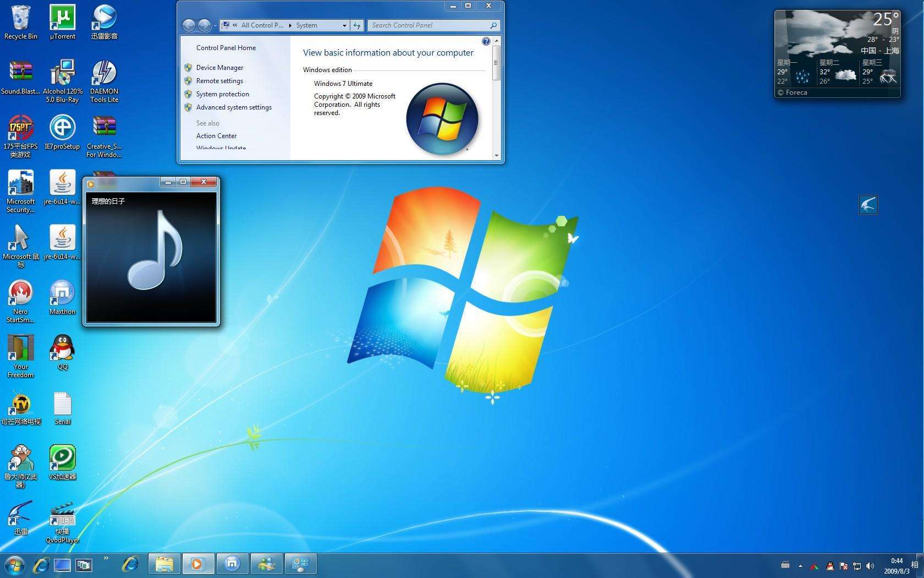Open Advanced system settings
The image size is (924, 578).
pos(234,107)
